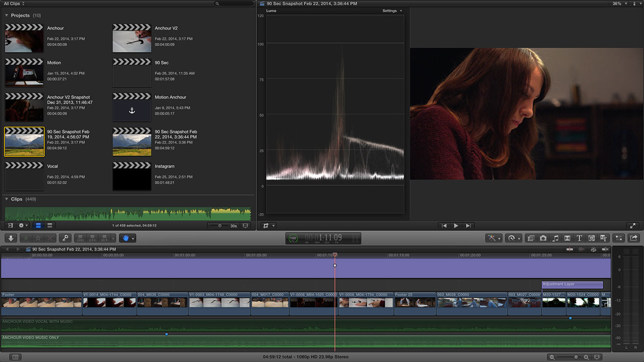Open clip appearance button in browser

(245, 226)
